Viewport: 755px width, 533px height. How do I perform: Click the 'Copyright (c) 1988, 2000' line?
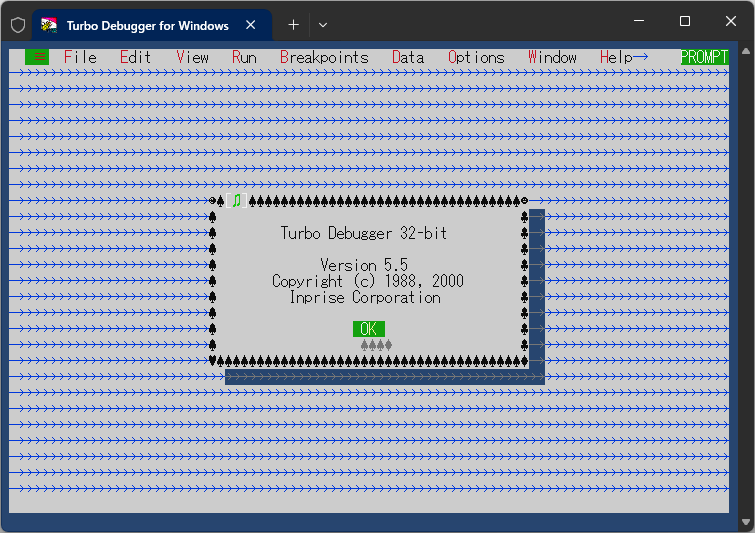click(368, 281)
